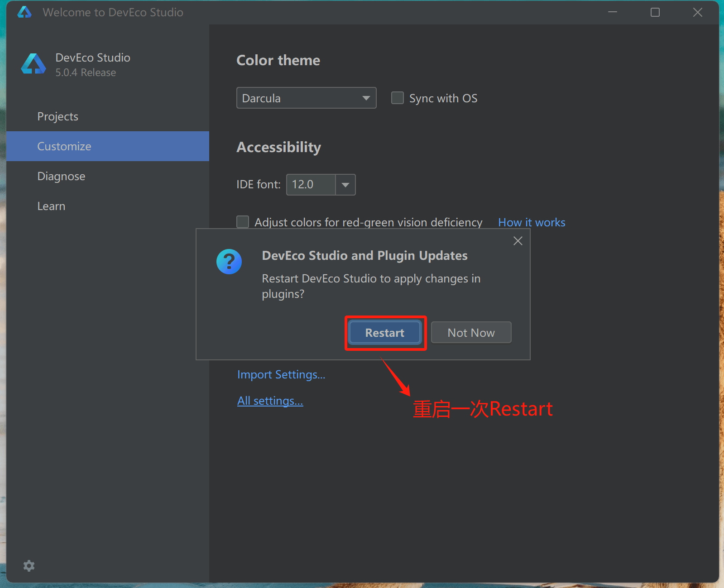The image size is (724, 588).
Task: Open the Darcula color theme dropdown
Action: click(307, 98)
